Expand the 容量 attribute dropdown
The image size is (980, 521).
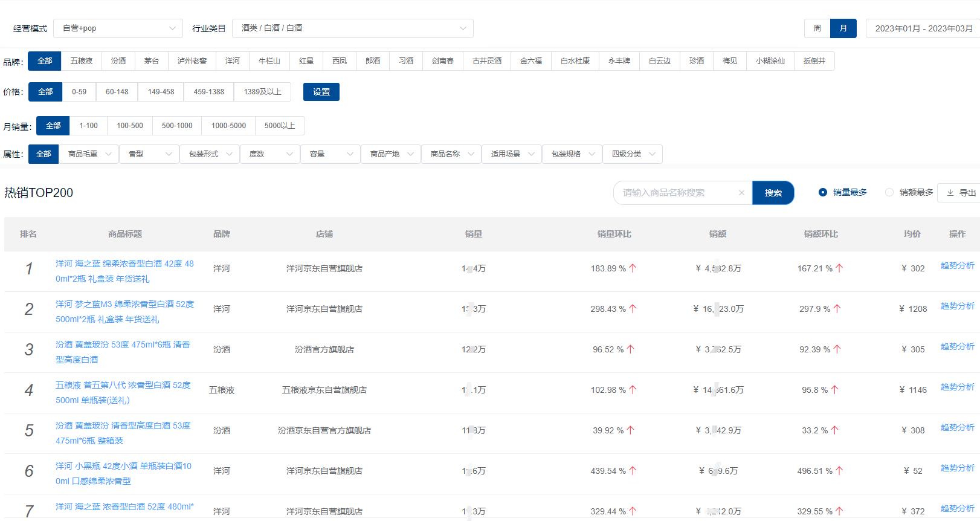pyautogui.click(x=330, y=154)
